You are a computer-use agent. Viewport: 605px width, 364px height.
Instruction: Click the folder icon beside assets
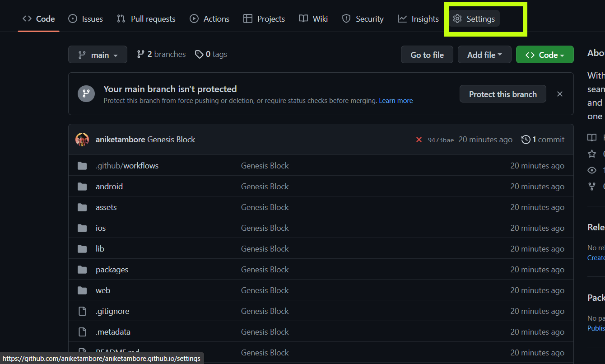82,207
